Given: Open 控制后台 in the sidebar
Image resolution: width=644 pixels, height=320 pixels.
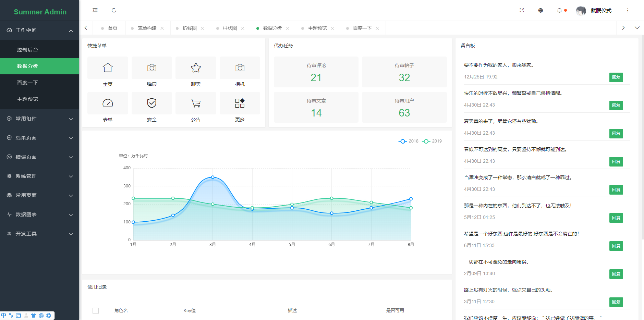Looking at the screenshot, I should (39, 50).
